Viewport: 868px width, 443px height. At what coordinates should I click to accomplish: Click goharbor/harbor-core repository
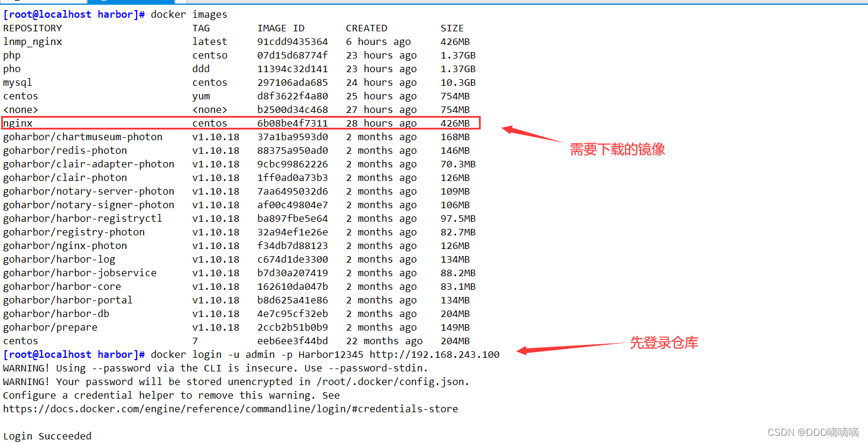tap(62, 286)
